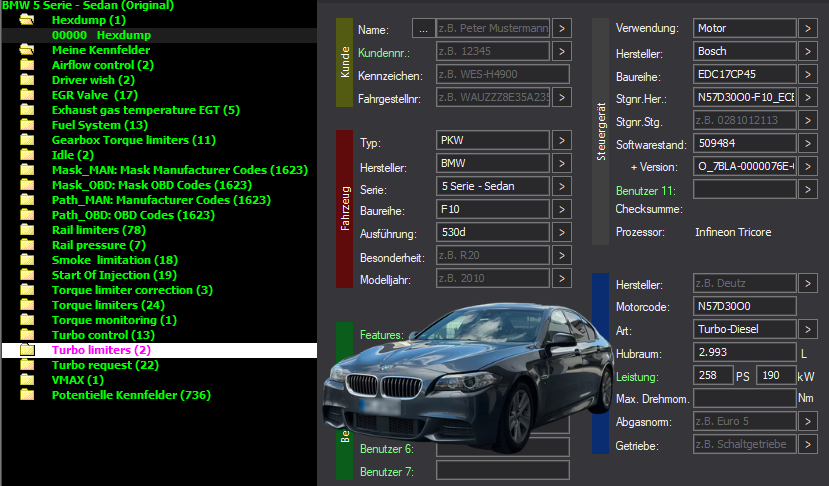Click the Airflow control folder icon
The width and height of the screenshot is (829, 486).
(x=27, y=65)
